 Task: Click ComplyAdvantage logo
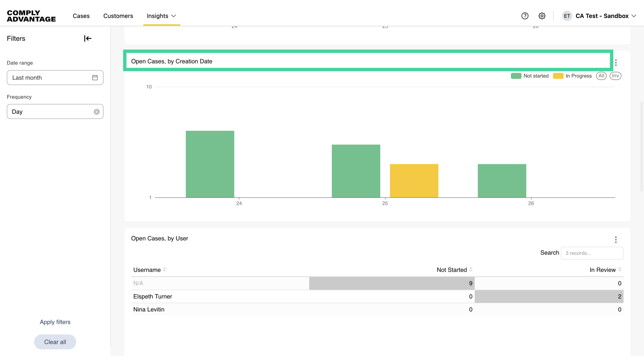coord(31,16)
